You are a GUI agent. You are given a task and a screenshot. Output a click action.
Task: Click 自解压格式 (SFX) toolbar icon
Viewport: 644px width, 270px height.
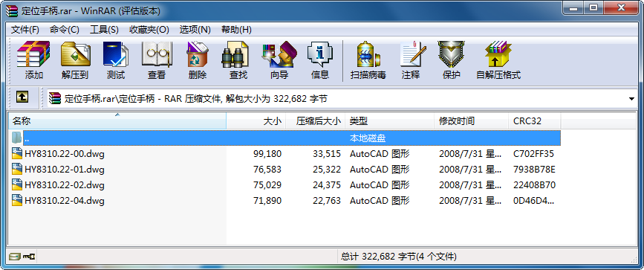(x=498, y=60)
